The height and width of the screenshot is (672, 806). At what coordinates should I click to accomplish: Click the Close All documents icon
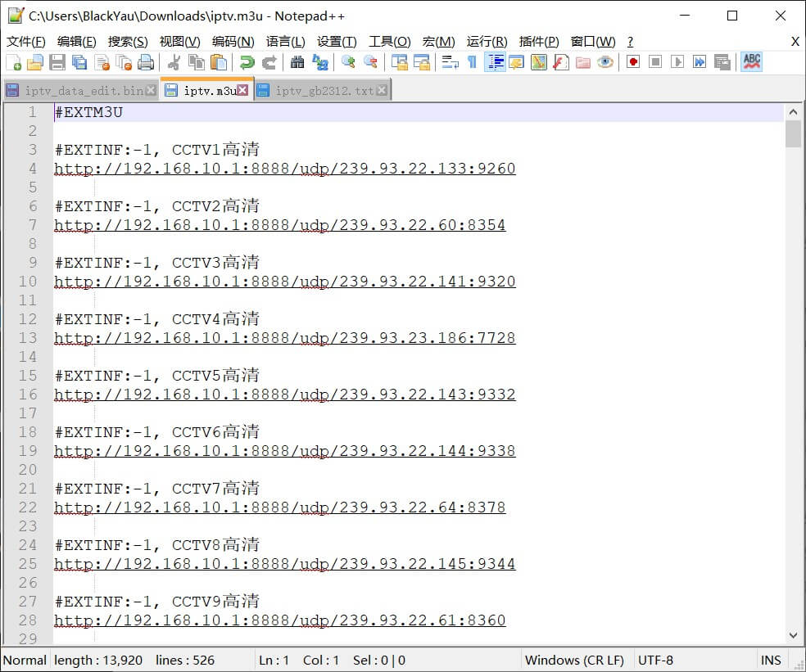[x=124, y=63]
